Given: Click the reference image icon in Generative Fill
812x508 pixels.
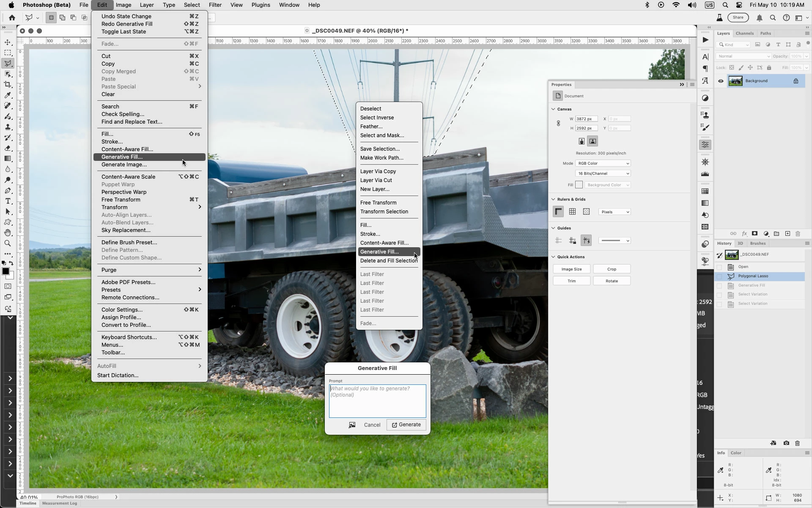Looking at the screenshot, I should point(352,425).
